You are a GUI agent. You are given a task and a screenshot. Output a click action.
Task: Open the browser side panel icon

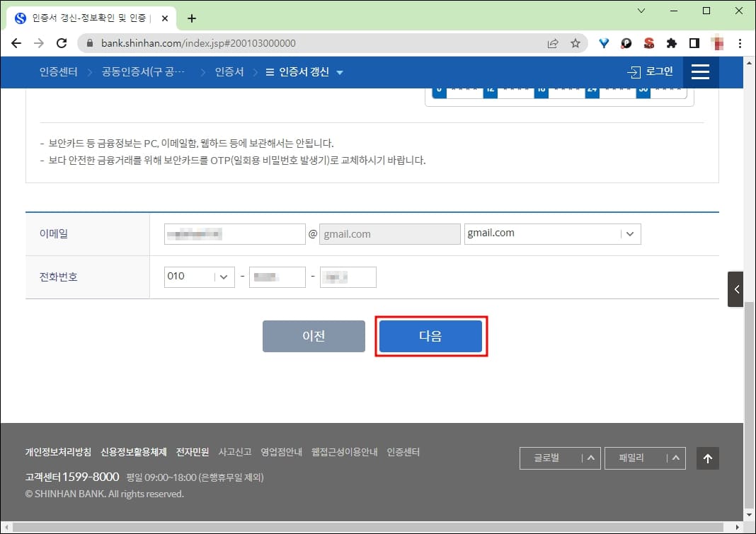tap(694, 43)
